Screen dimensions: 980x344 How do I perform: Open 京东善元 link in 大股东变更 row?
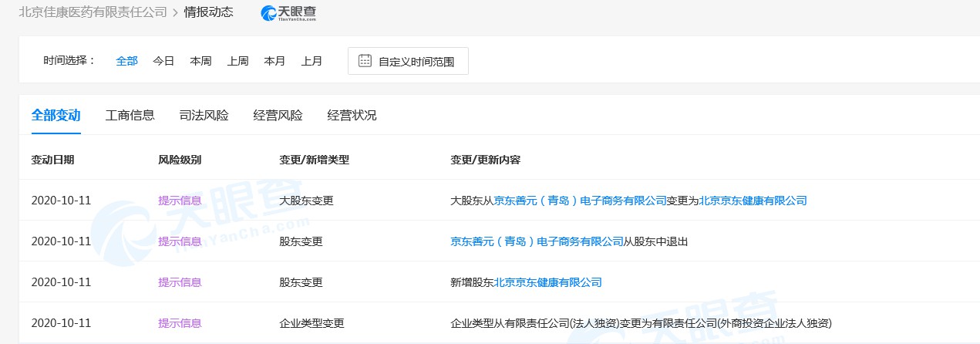[580, 201]
